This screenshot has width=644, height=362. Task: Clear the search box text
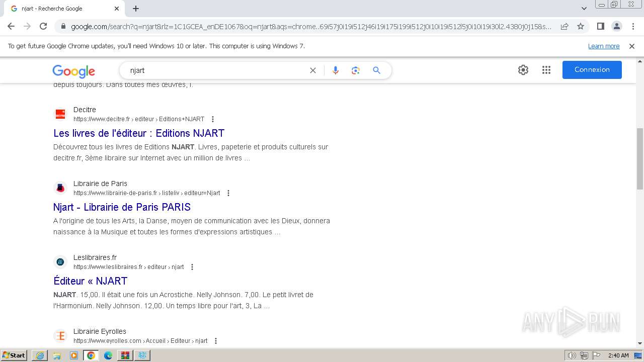coord(313,70)
